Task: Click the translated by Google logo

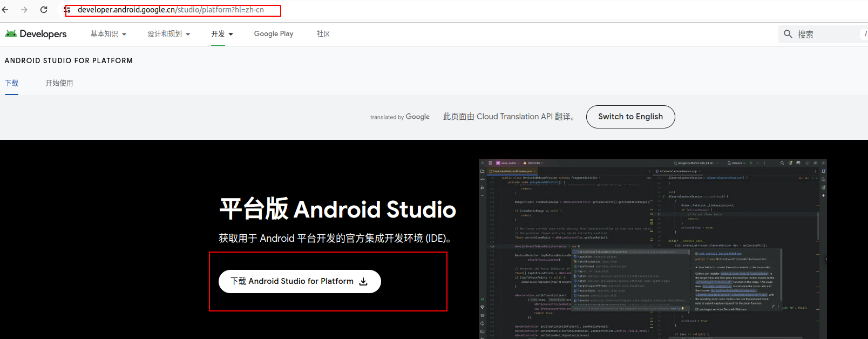Action: tap(400, 117)
